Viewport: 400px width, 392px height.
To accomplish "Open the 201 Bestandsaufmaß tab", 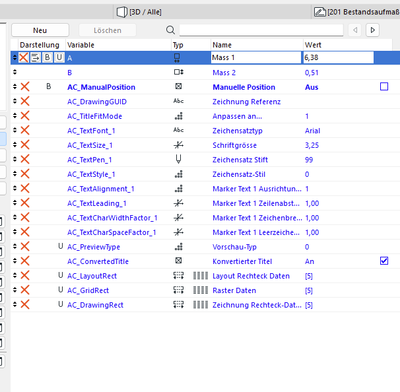I will (x=357, y=12).
